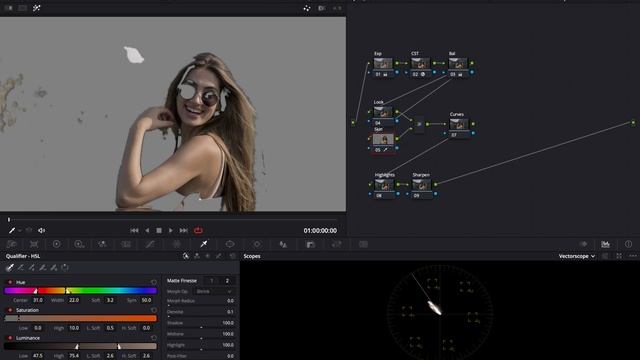The image size is (640, 360).
Task: Invert the qualifier selection
Action: 65,268
